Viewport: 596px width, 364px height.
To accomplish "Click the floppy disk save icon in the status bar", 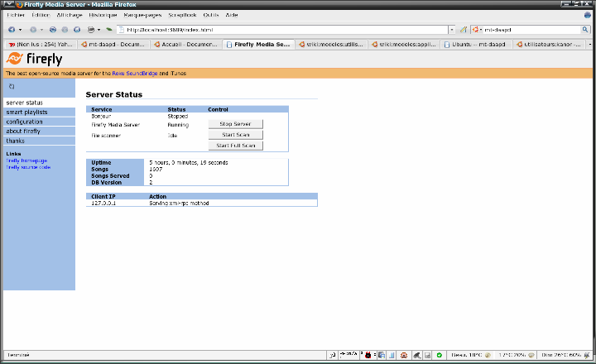I will (428, 355).
